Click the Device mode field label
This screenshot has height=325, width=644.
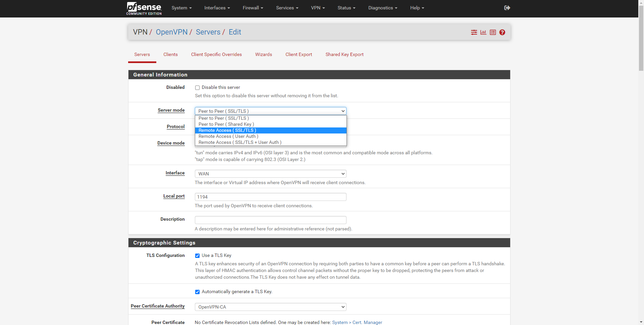pos(171,143)
